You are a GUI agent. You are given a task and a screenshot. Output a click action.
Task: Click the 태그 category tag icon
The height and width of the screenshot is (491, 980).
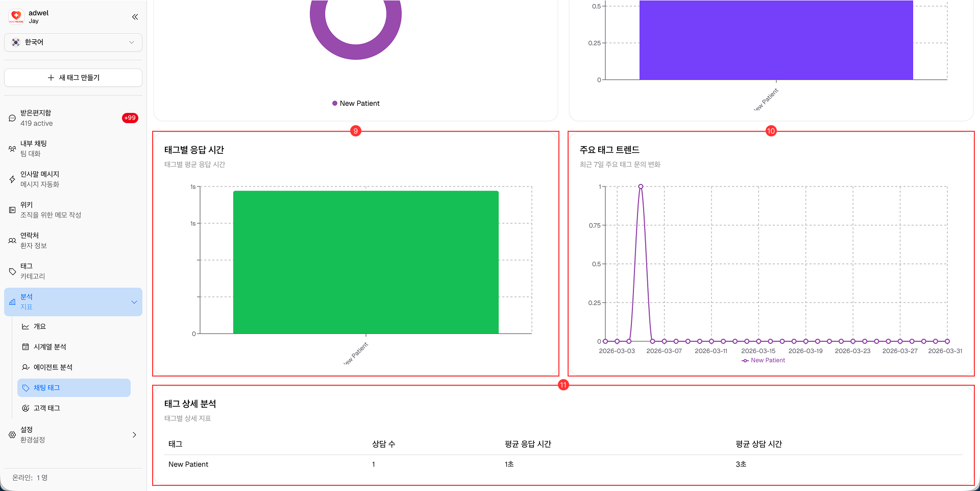(x=12, y=271)
